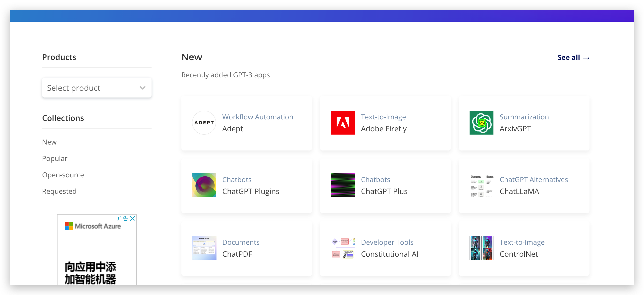644x295 pixels.
Task: Open the Adept logo icon
Action: click(204, 123)
